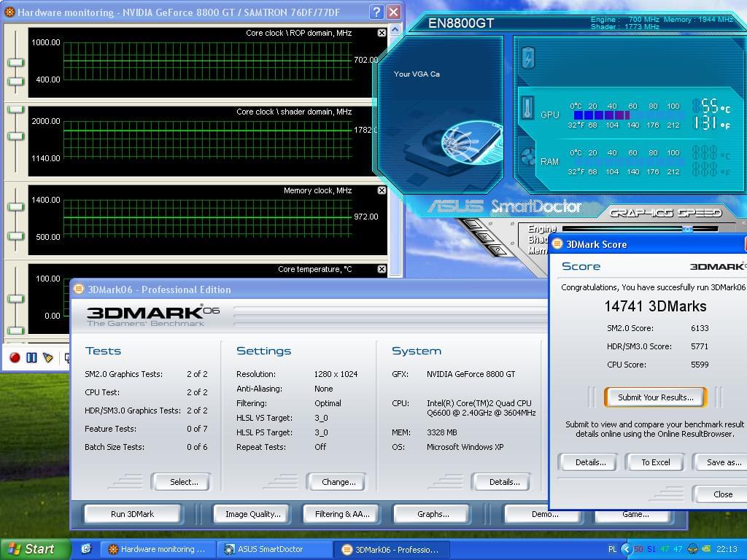Switch to Hardware monitoring taskbar item
747x560 pixels.
tap(157, 549)
